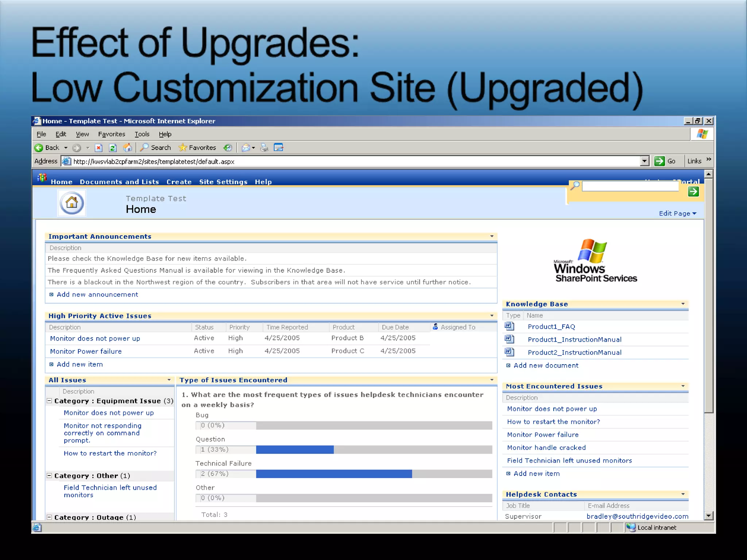The height and width of the screenshot is (560, 747).
Task: Open the Product1_FAQ Word document icon
Action: 509,326
